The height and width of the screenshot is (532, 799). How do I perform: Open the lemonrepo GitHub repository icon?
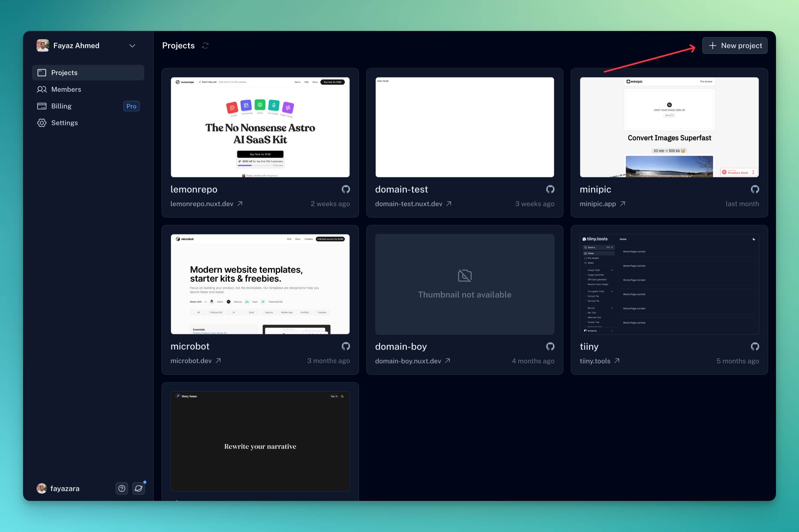(x=346, y=189)
